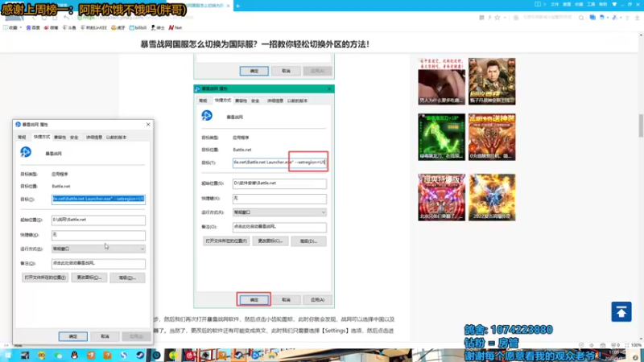Open the 查看 menu in browser
Image resolution: width=644 pixels, height=362 pixels.
click(567, 4)
